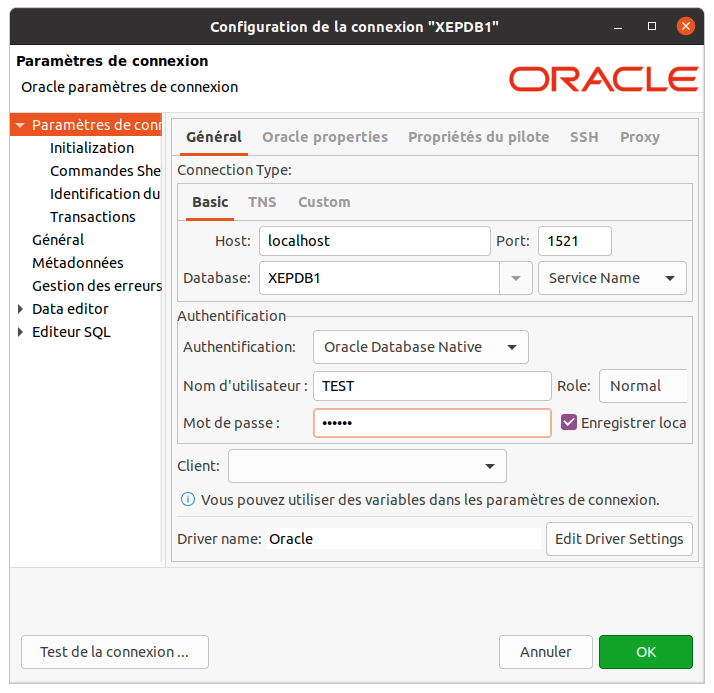This screenshot has height=693, width=714.
Task: Expand the Data editor tree node
Action: [21, 309]
